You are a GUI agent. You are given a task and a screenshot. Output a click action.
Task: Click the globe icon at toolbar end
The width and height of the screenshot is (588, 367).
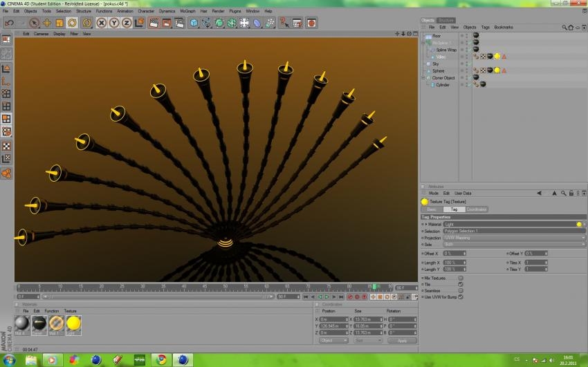coord(311,23)
